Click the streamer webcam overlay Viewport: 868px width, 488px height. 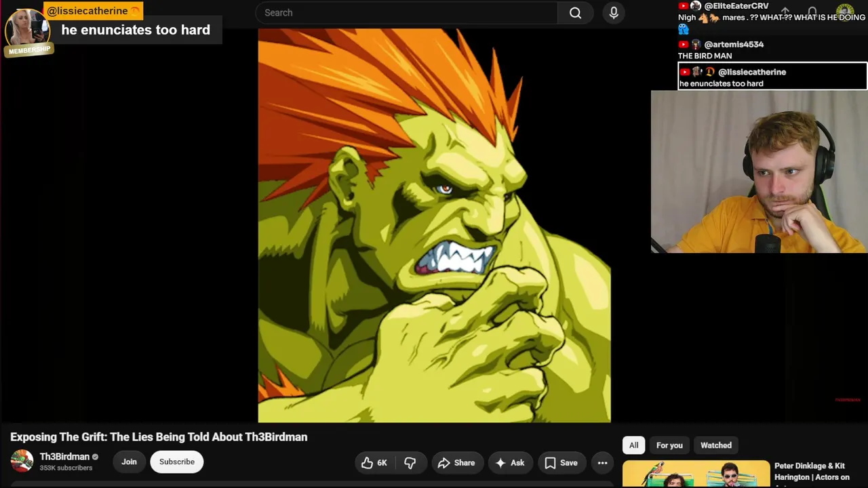(759, 171)
